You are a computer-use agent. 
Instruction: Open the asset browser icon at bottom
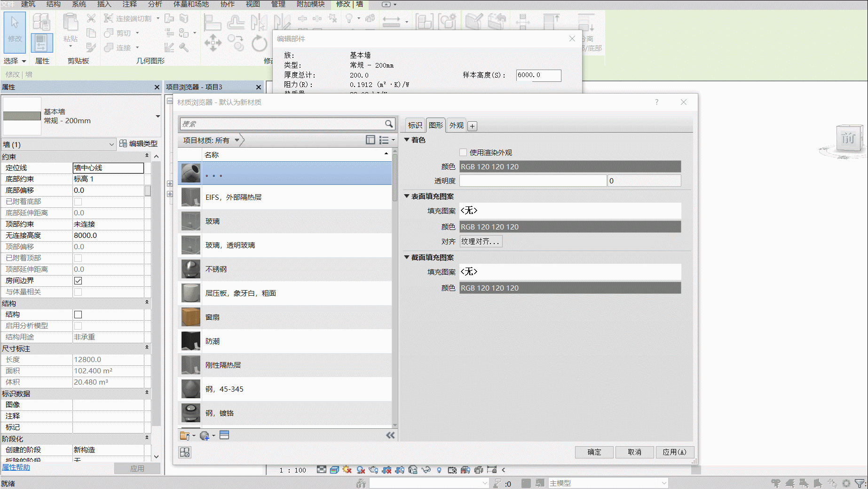tap(224, 435)
